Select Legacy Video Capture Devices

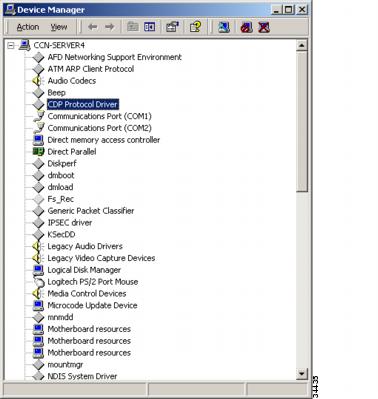pos(101,258)
